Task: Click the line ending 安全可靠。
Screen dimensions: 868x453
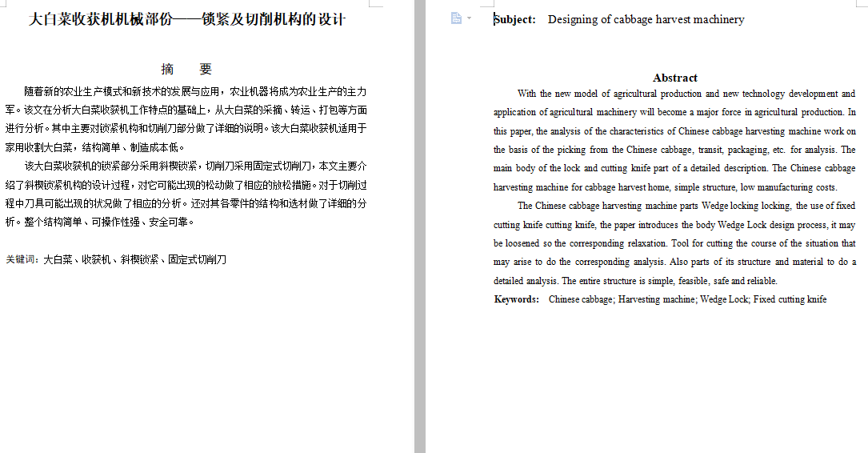Action: [x=100, y=222]
